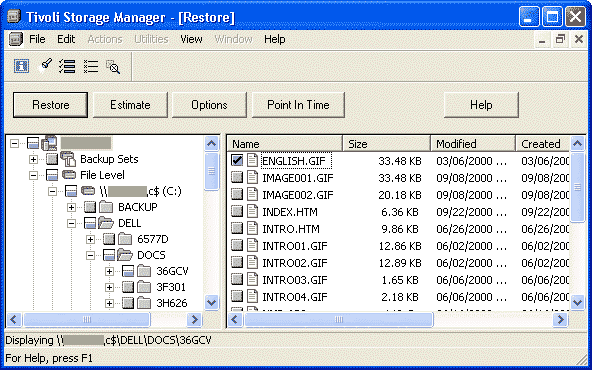Screen dimensions: 592x370
Task: Click the Restore button
Action: click(x=51, y=105)
